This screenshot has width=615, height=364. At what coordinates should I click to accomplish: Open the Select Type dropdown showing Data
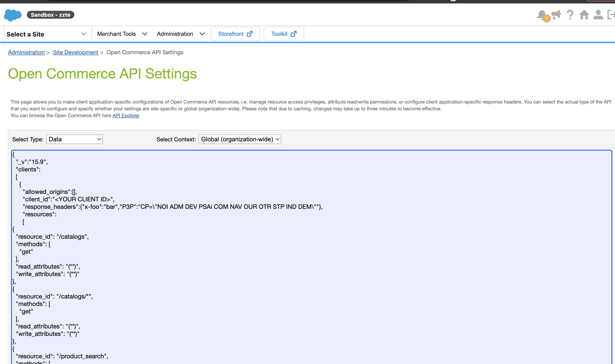[x=74, y=139]
